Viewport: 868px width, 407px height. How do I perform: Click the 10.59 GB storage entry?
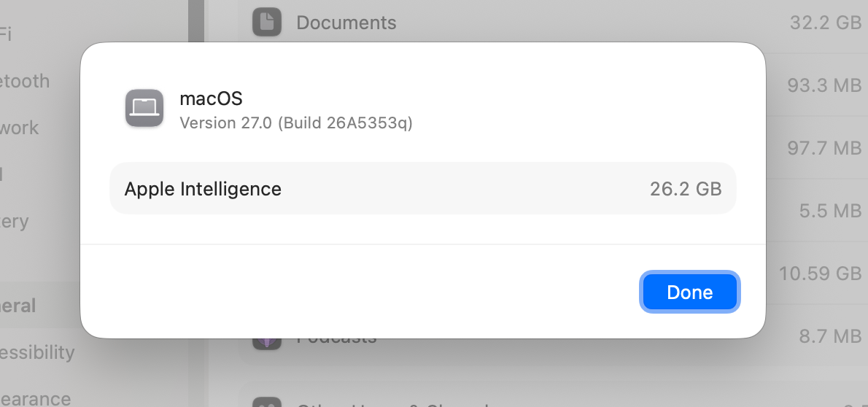tap(821, 273)
